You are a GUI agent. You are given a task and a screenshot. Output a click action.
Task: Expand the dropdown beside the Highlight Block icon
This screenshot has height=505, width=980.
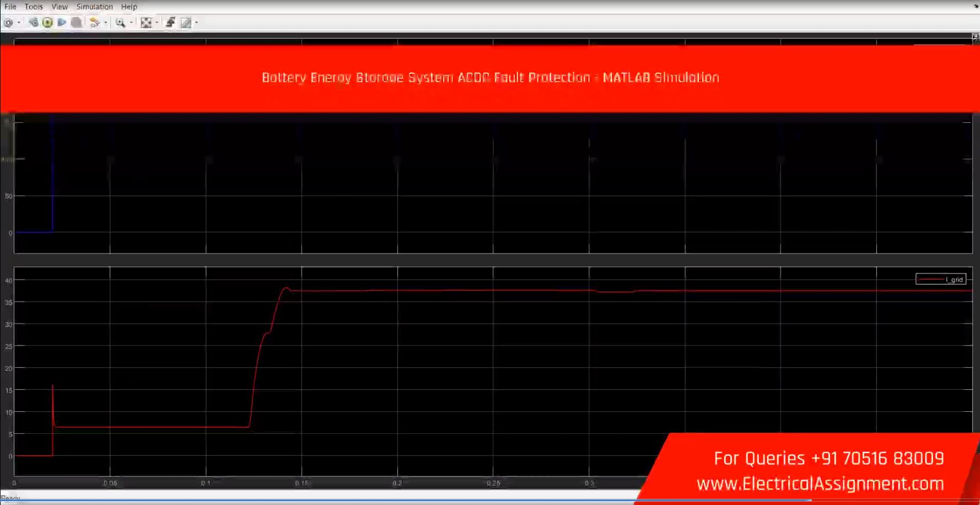pos(106,23)
